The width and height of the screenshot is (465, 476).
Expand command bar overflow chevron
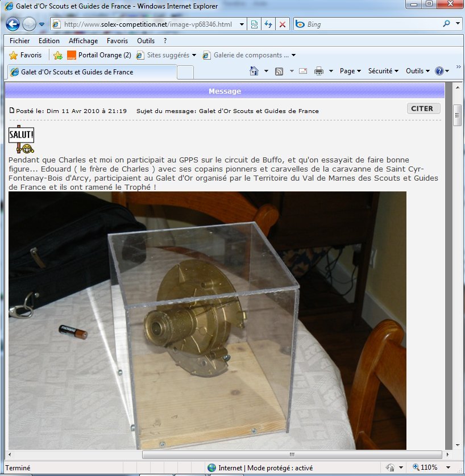coord(458,67)
